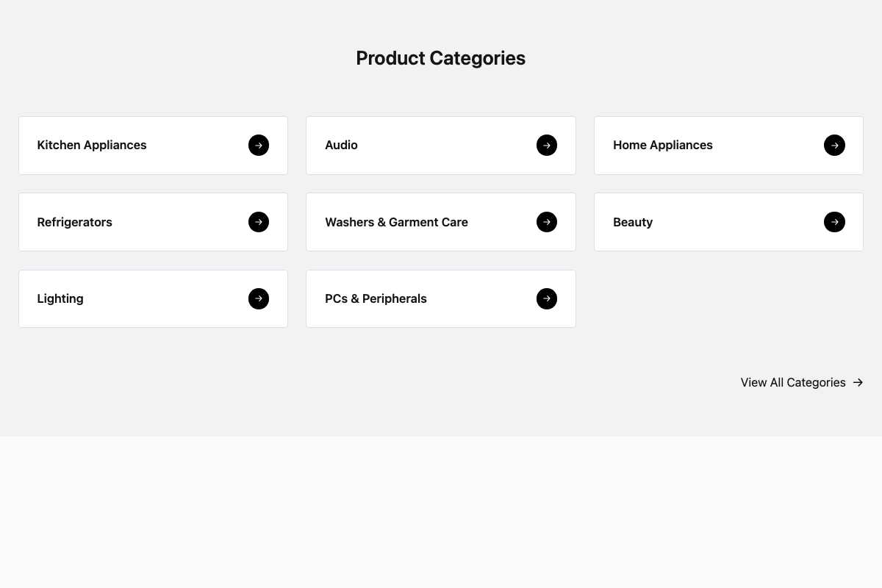Open the Audio category

[x=342, y=146]
